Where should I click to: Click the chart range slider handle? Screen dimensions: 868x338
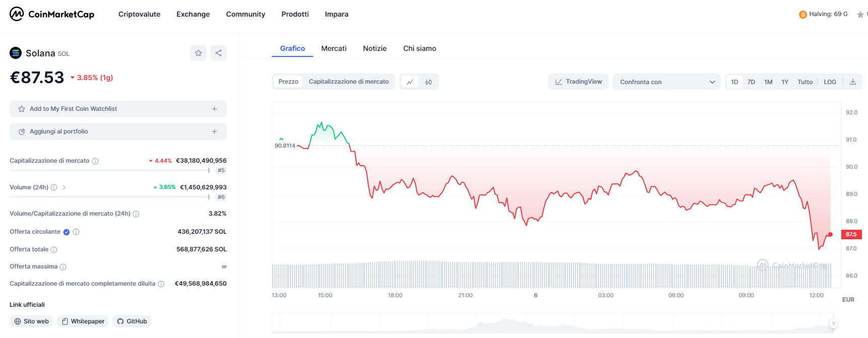(833, 323)
